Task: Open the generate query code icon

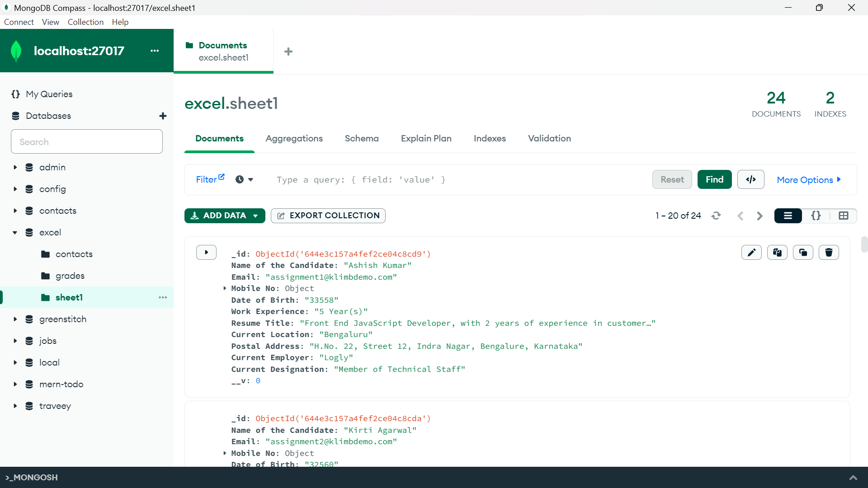Action: [750, 179]
